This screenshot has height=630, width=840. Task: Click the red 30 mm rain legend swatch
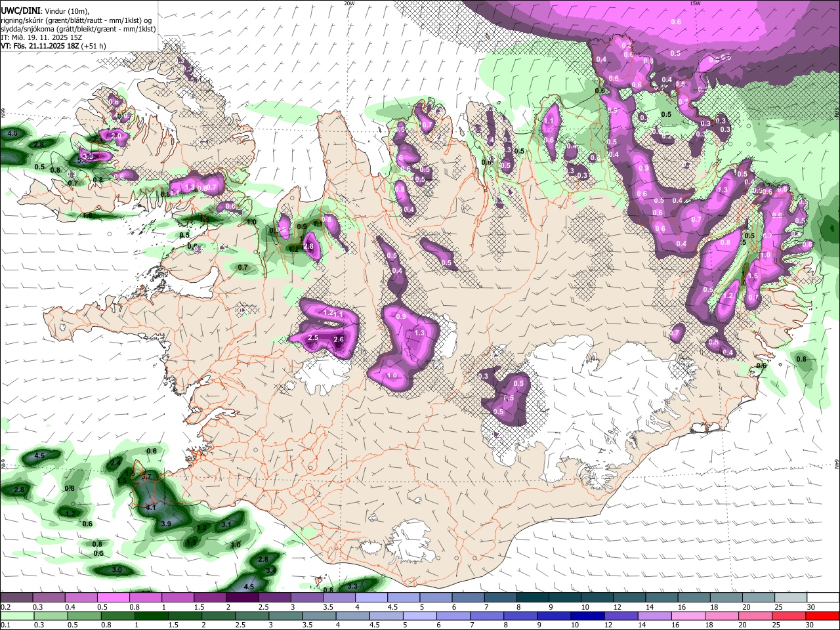pyautogui.click(x=822, y=616)
